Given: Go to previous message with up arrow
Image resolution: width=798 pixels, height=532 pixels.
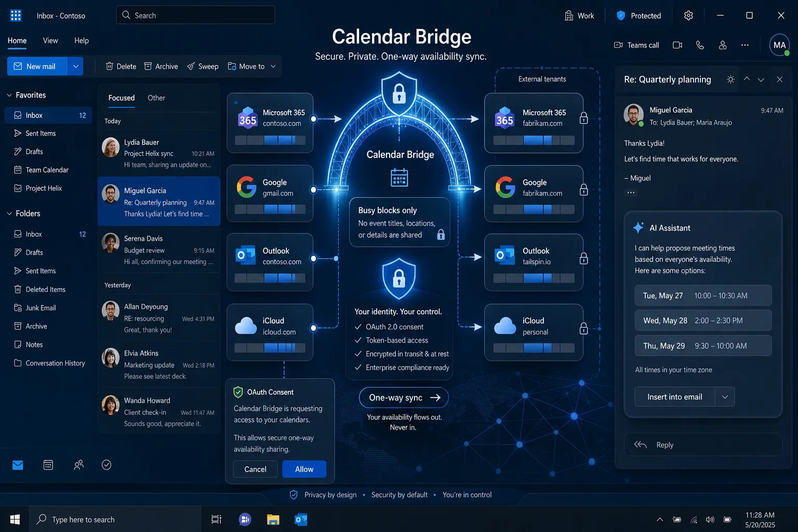Looking at the screenshot, I should [747, 79].
